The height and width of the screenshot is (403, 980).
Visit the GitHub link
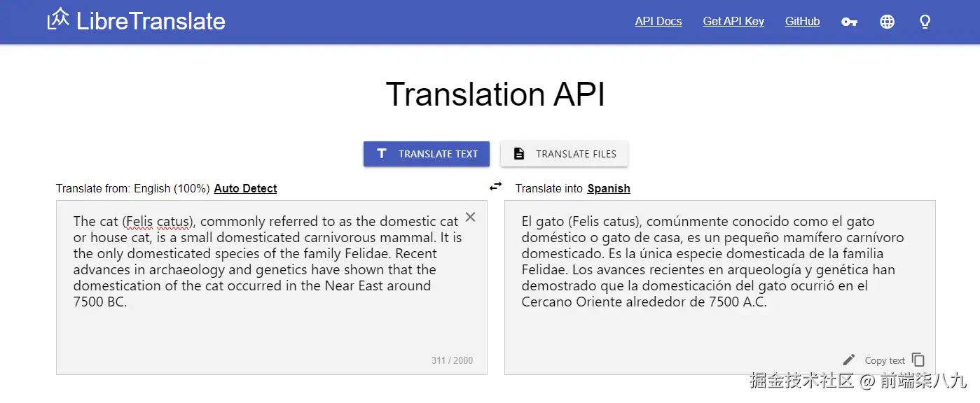pyautogui.click(x=802, y=22)
